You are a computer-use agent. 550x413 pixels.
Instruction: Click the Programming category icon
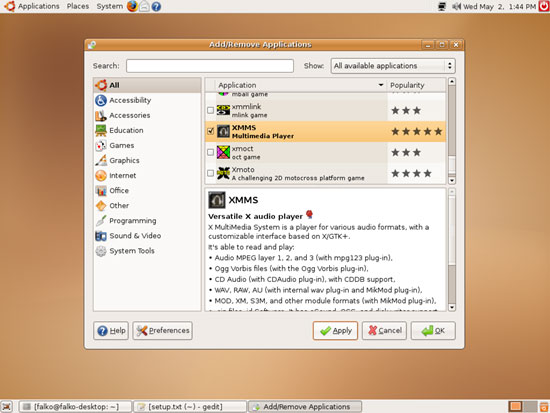click(101, 221)
